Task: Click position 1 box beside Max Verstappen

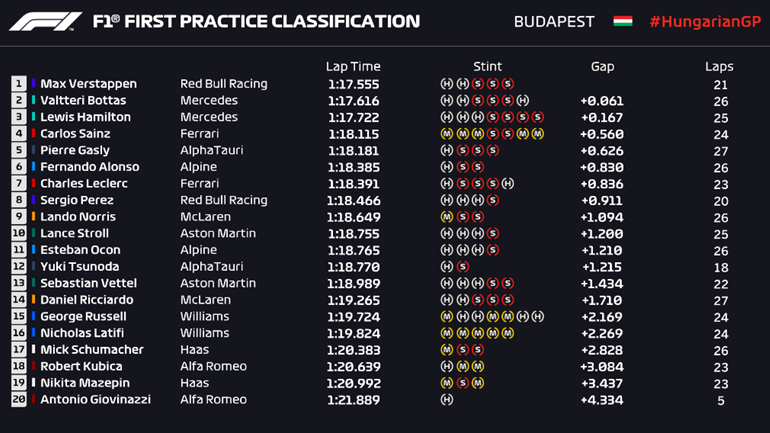Action: coord(19,84)
